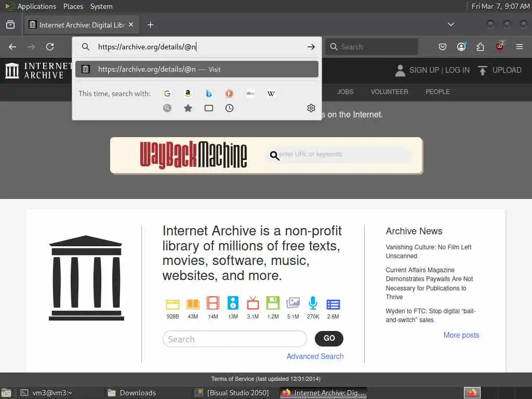Open a new tab with plus button

[x=150, y=25]
